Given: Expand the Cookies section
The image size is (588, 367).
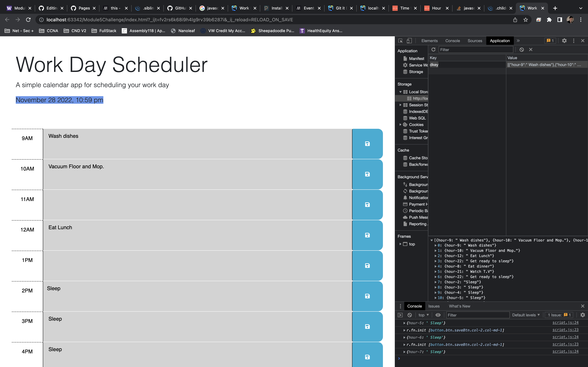Looking at the screenshot, I should (x=400, y=125).
